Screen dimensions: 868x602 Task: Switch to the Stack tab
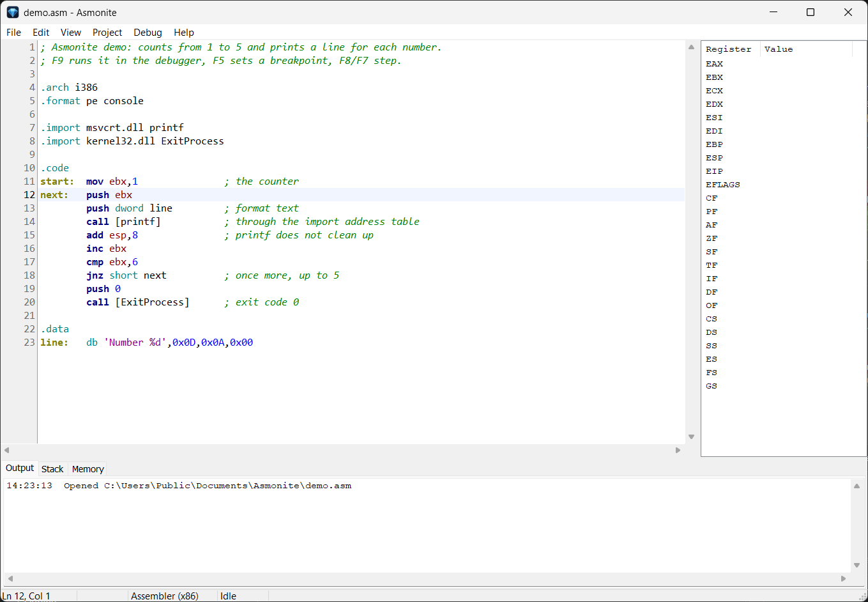52,469
